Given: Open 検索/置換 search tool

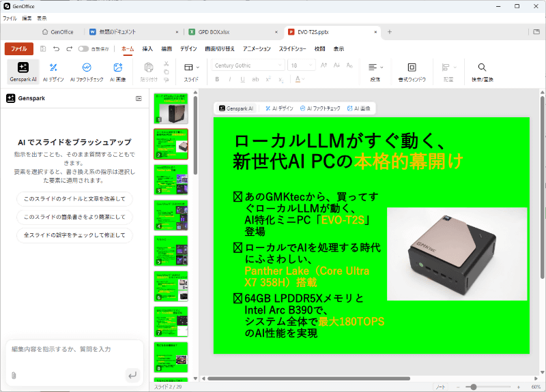Looking at the screenshot, I should click(x=483, y=72).
